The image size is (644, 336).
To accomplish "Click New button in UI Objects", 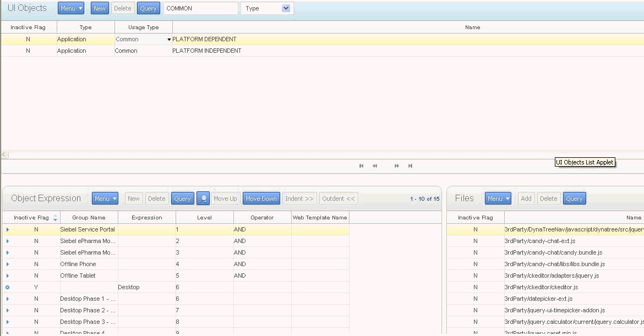I will pyautogui.click(x=100, y=8).
